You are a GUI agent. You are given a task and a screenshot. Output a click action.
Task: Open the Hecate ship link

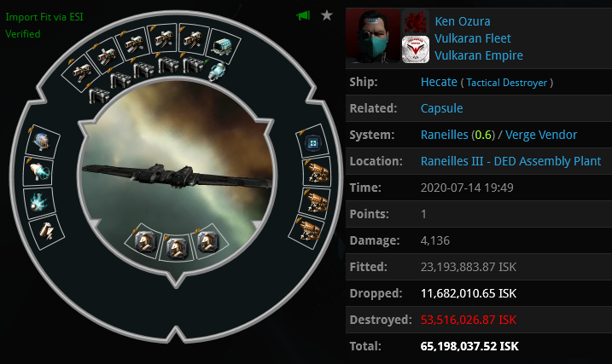click(439, 82)
